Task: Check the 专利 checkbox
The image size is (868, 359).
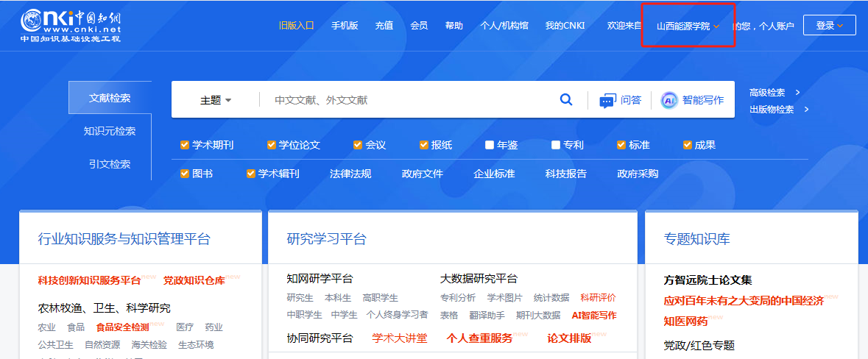Action: 556,145
